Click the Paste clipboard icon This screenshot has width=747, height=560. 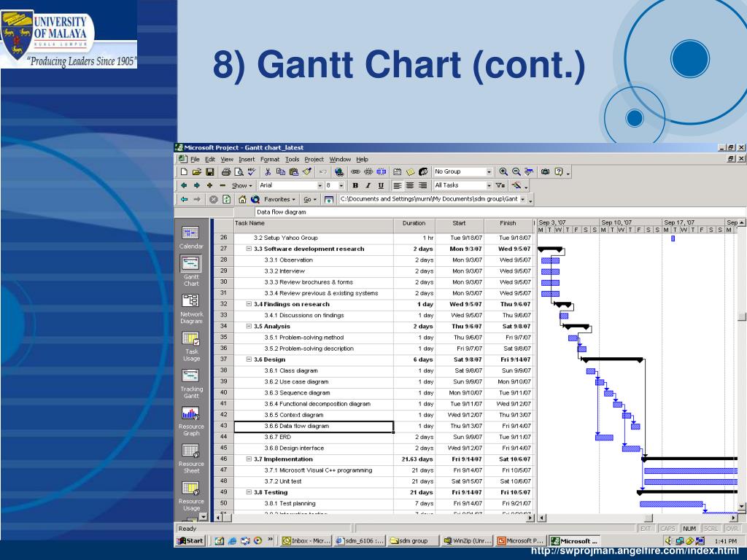click(294, 172)
